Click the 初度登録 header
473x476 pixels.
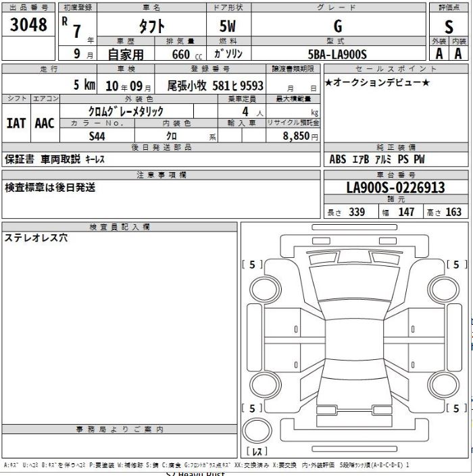(78, 7)
